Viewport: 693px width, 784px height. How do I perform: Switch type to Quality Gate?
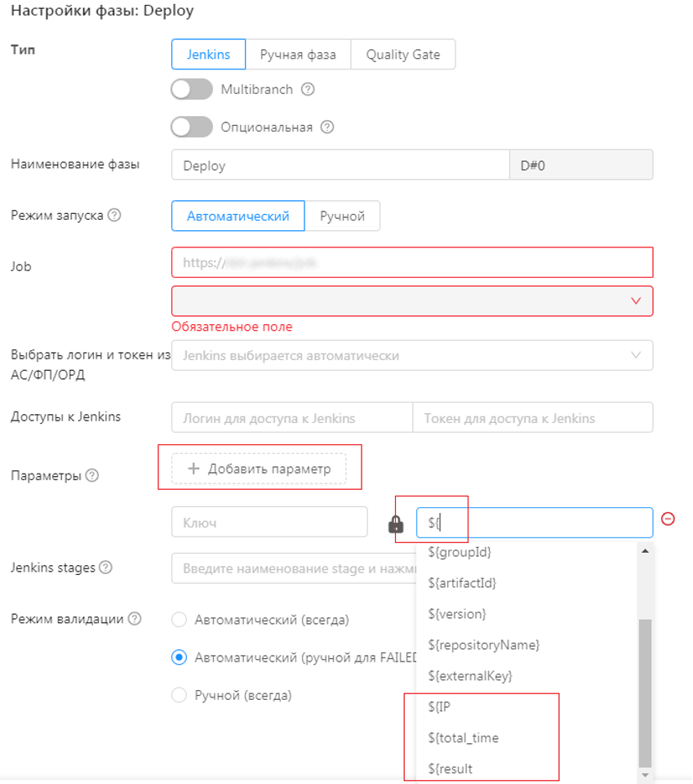(x=402, y=55)
